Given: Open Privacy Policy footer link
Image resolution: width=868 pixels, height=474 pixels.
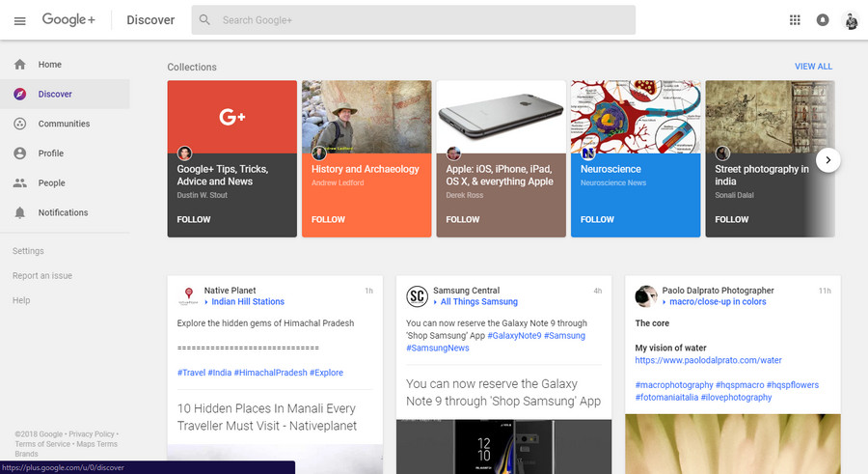Looking at the screenshot, I should (92, 434).
